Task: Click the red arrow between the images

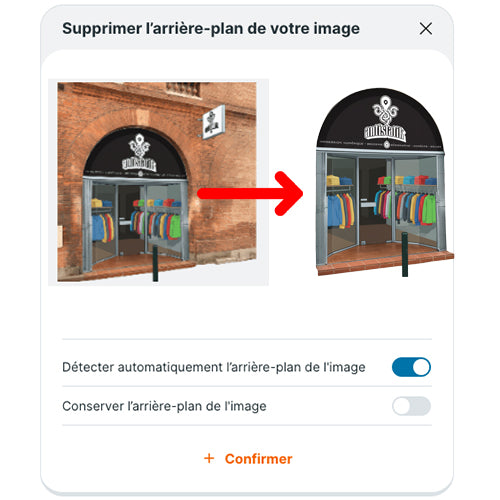Action: point(250,193)
